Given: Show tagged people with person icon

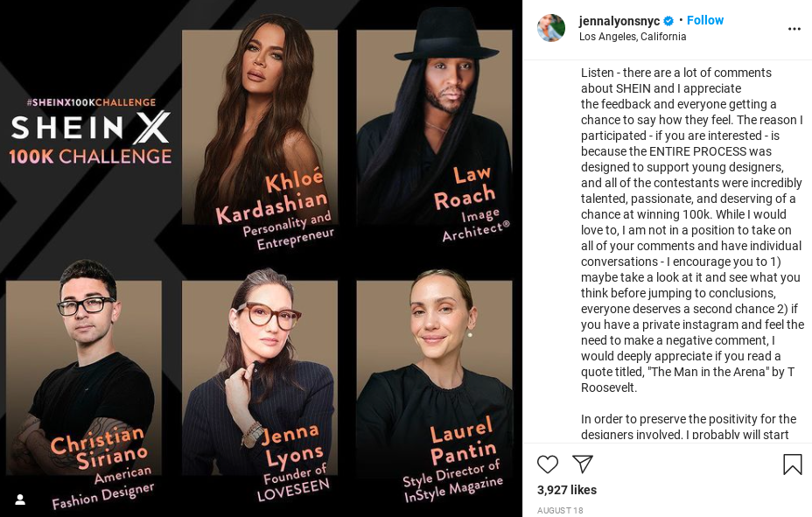Looking at the screenshot, I should click(20, 500).
